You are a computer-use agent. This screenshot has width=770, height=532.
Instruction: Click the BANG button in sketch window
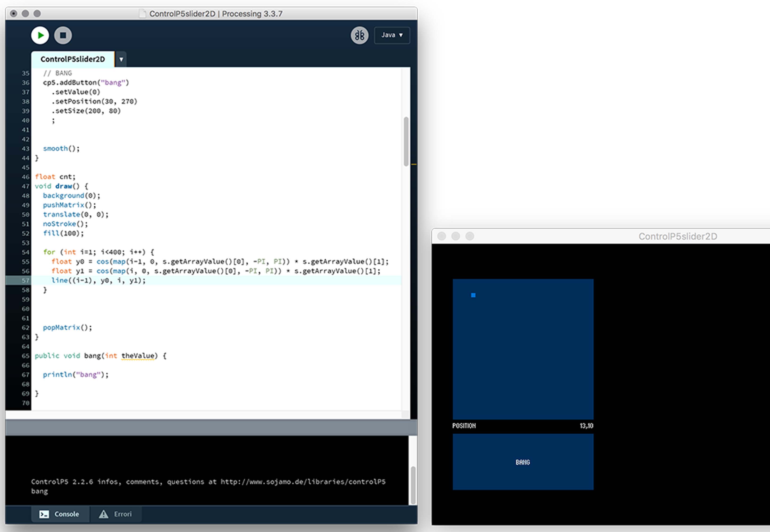point(523,462)
